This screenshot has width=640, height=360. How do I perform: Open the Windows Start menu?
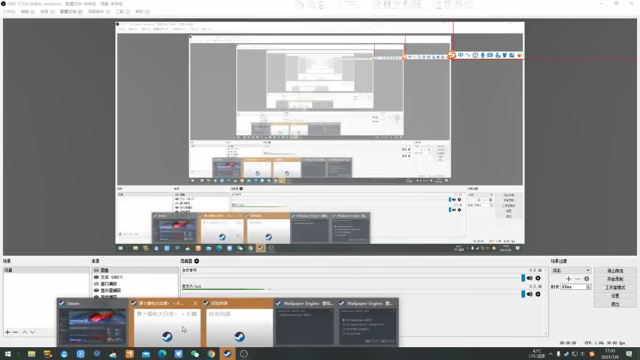point(8,354)
